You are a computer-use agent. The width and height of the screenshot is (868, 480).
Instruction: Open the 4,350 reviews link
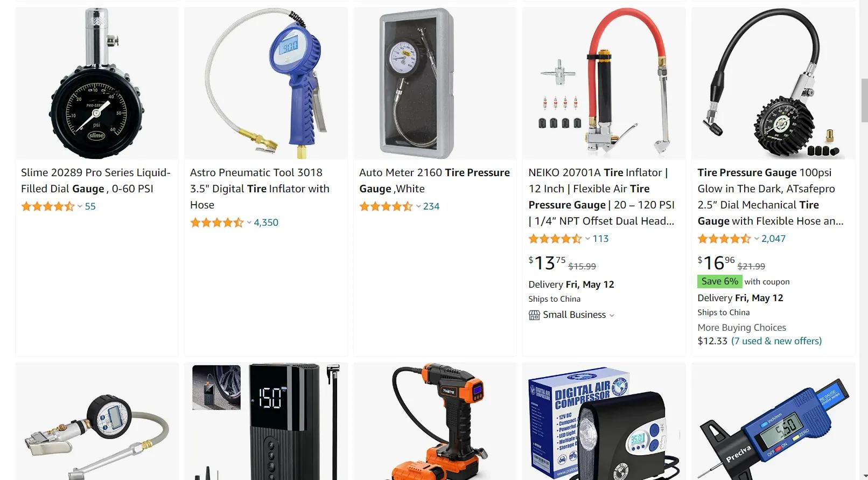coord(266,222)
